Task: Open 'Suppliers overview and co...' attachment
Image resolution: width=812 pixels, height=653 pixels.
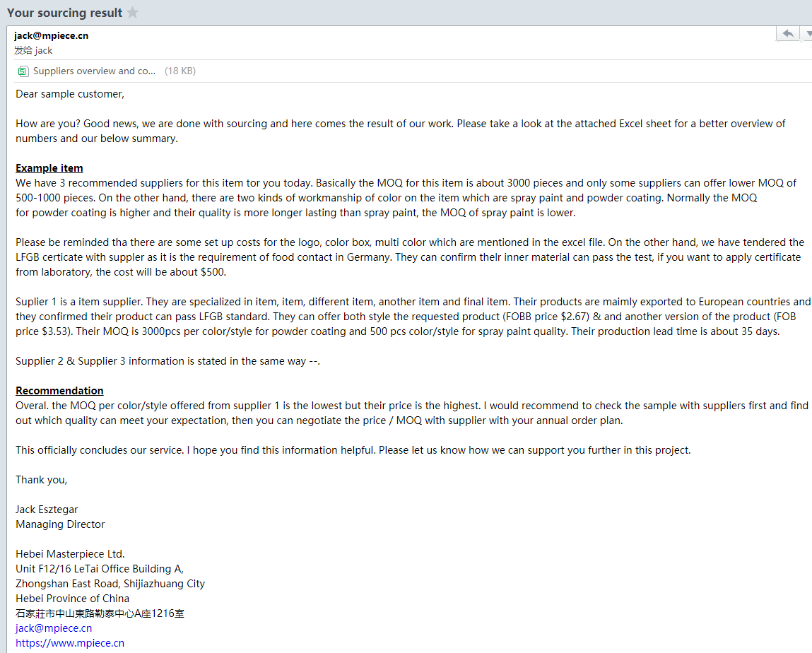Action: (94, 71)
